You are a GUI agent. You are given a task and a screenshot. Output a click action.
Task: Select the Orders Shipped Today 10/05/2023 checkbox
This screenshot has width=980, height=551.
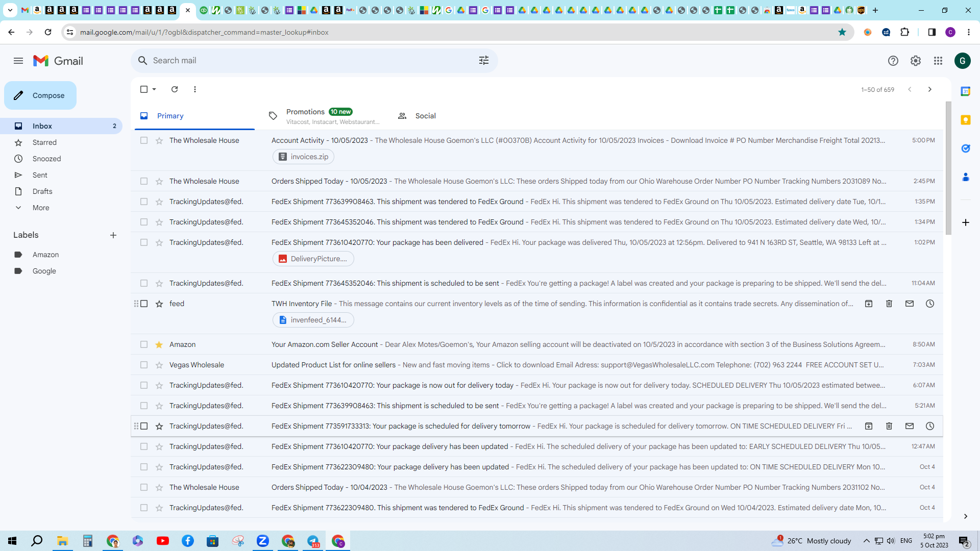144,181
